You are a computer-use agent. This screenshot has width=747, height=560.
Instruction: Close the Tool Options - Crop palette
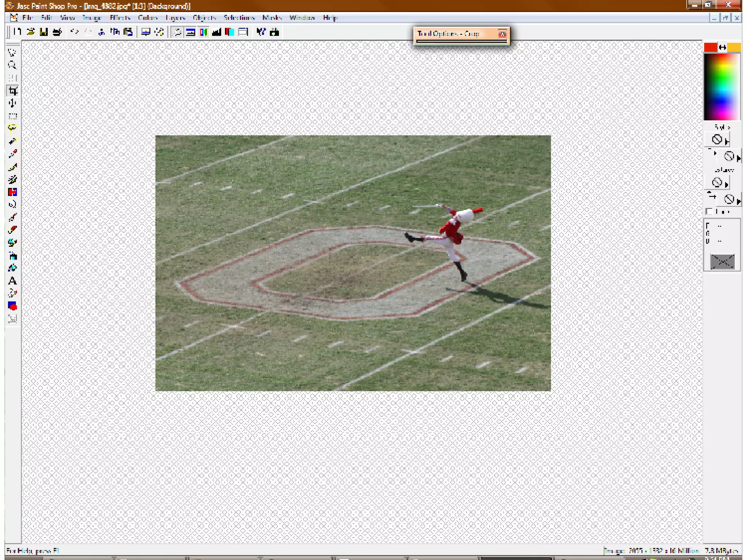[502, 34]
